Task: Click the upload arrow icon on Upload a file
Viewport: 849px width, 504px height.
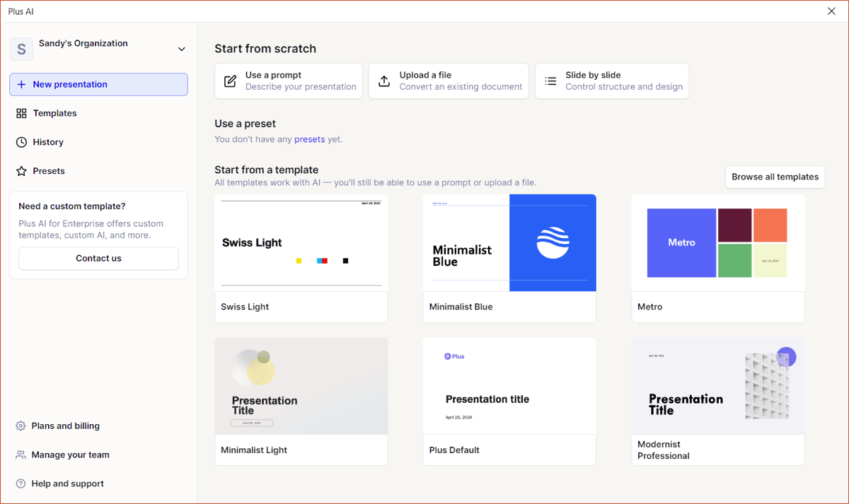Action: pos(384,81)
